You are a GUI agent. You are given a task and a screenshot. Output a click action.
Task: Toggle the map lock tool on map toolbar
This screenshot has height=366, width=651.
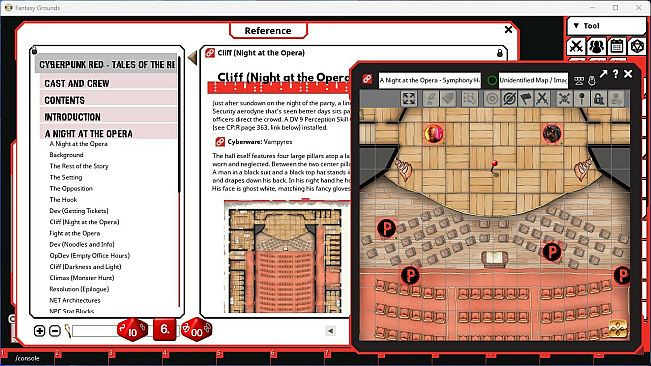[598, 99]
